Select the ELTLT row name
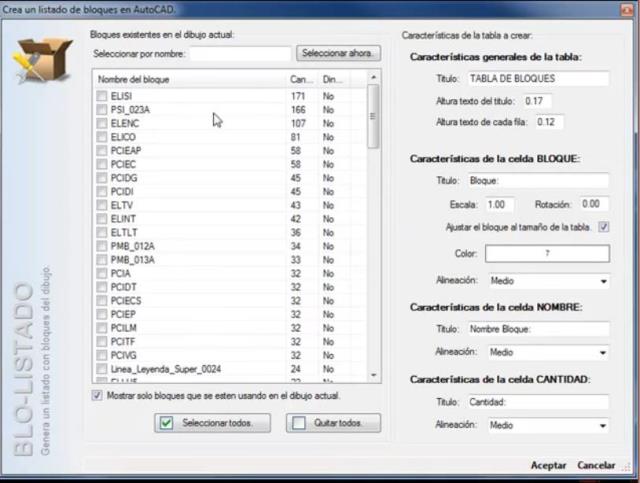The image size is (640, 483). click(124, 232)
